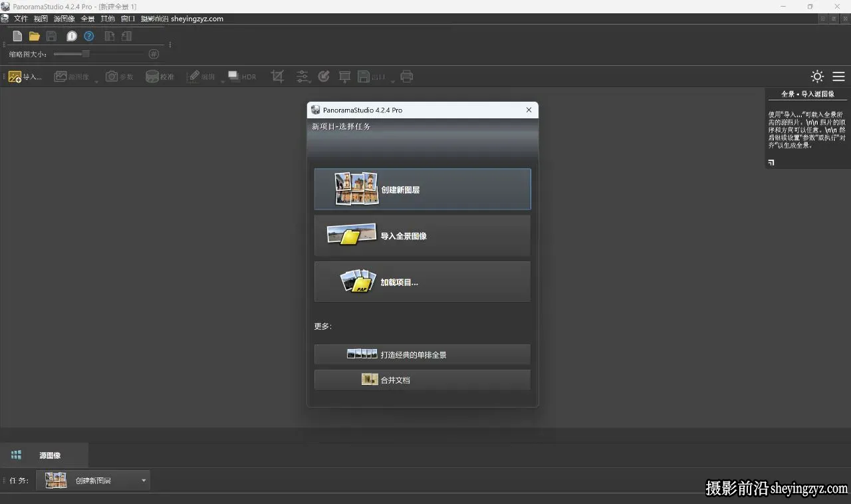
Task: Open the adjustment sliders icon
Action: point(303,76)
